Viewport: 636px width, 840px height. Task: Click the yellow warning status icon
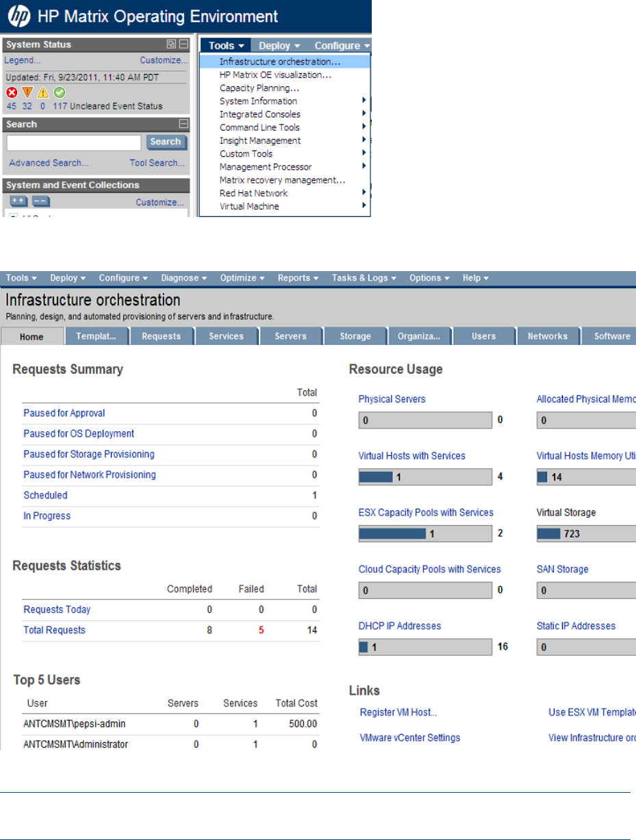tap(43, 92)
